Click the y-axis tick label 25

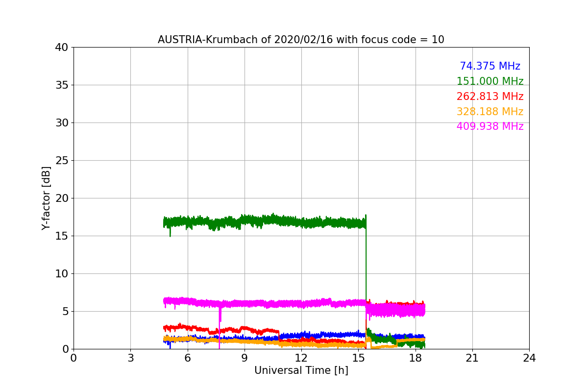tap(62, 161)
